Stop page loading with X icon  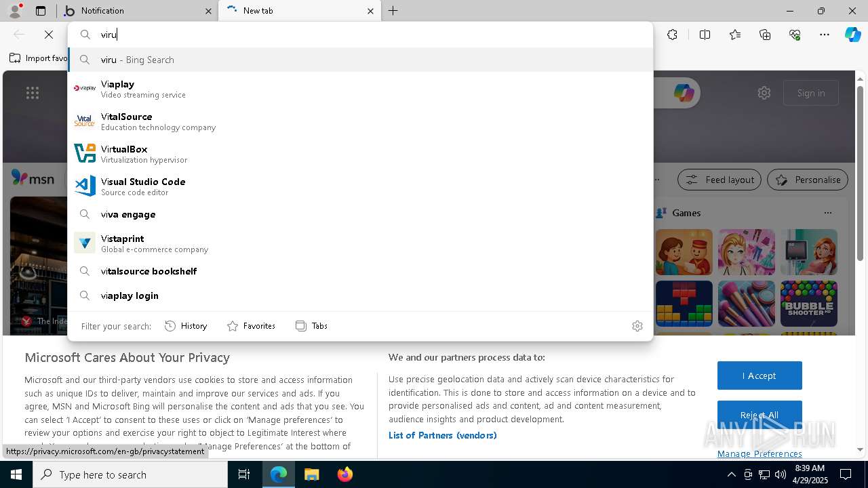tap(49, 35)
